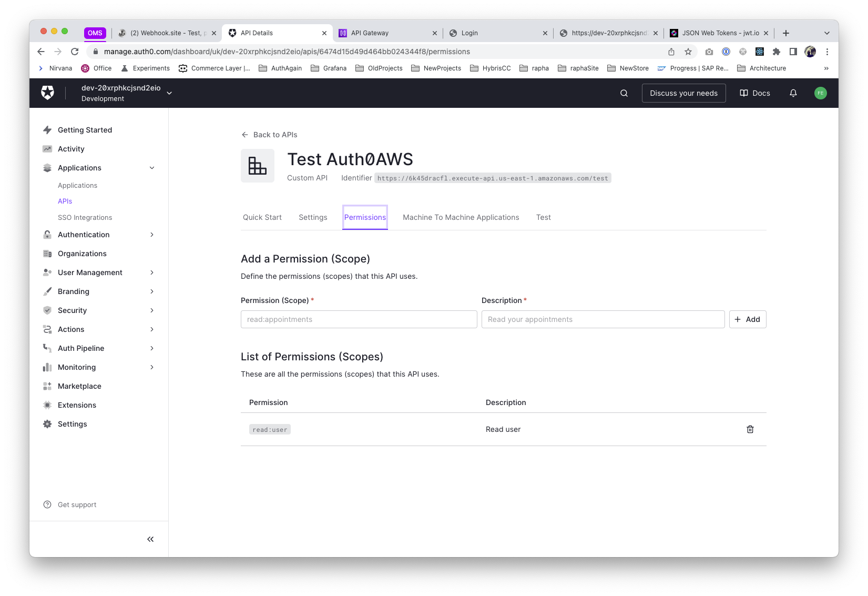The width and height of the screenshot is (868, 596).
Task: Click the Add permission button
Action: (x=747, y=319)
